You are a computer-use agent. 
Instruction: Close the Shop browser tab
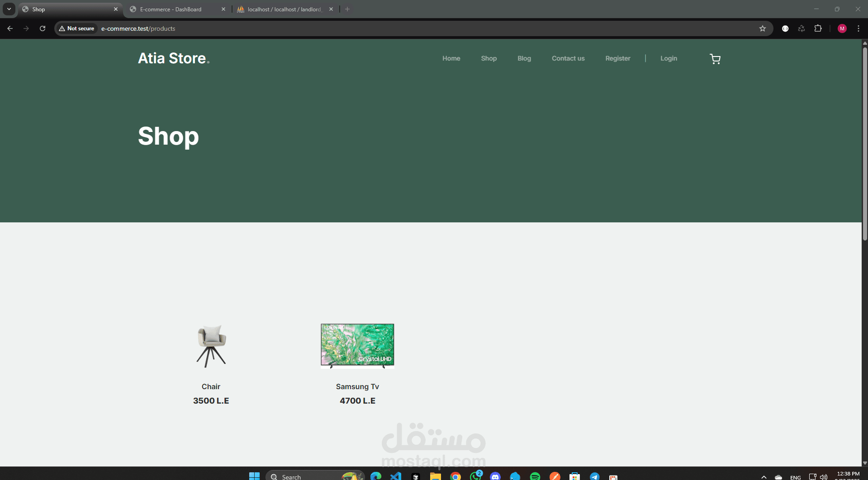tap(116, 9)
